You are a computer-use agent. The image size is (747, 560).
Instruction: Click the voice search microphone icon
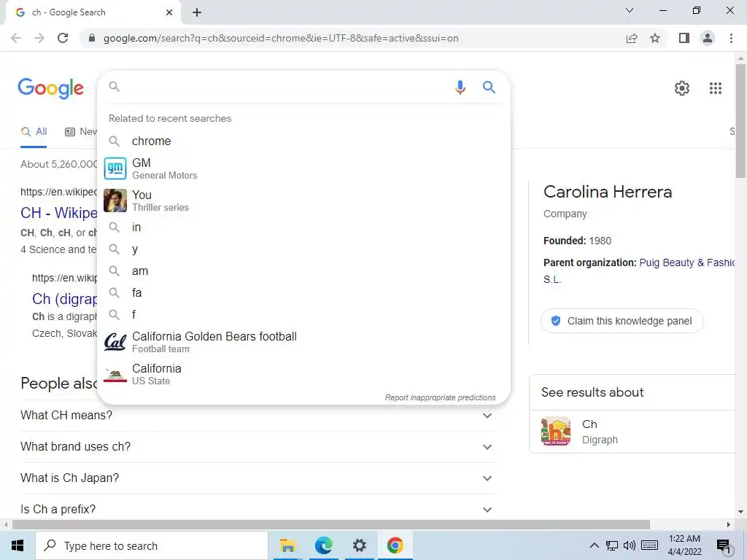point(460,87)
